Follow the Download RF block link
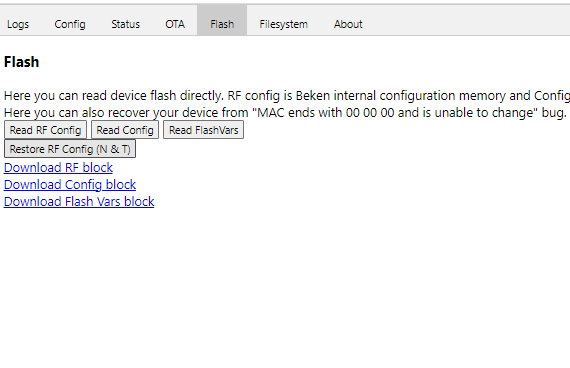Screen dimensions: 570x368 (58, 168)
